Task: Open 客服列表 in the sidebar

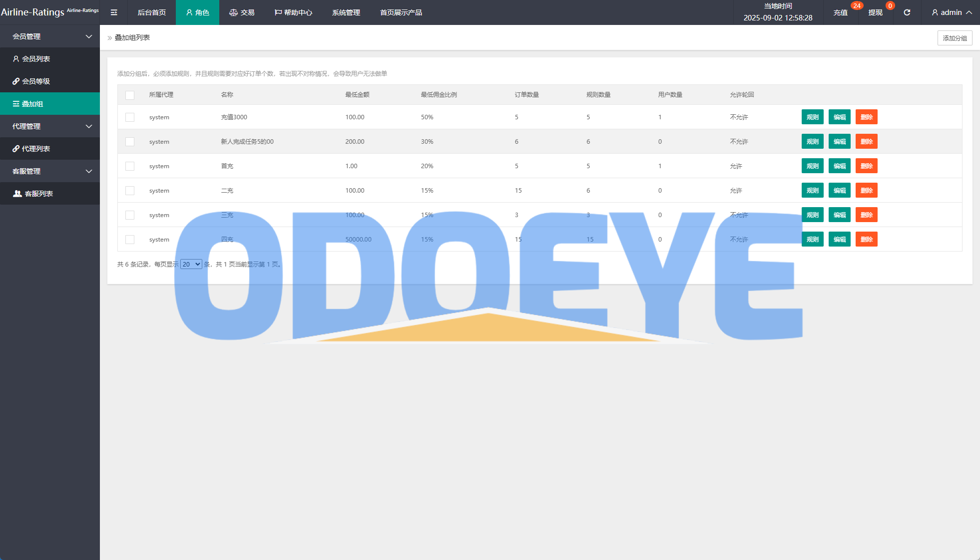Action: coord(38,194)
